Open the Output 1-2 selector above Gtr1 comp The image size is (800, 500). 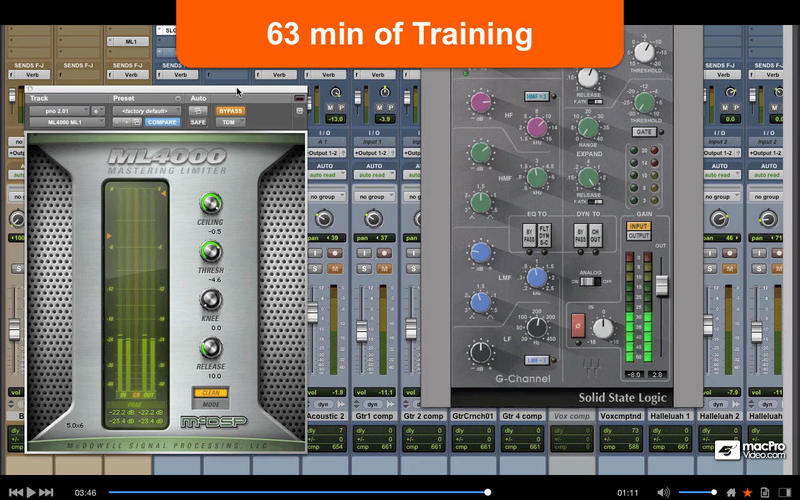click(374, 153)
